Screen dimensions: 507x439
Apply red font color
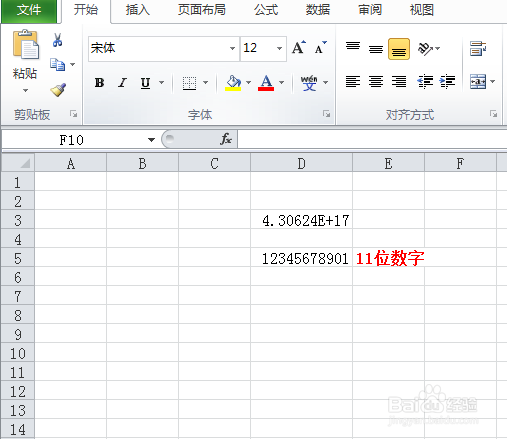[x=266, y=82]
